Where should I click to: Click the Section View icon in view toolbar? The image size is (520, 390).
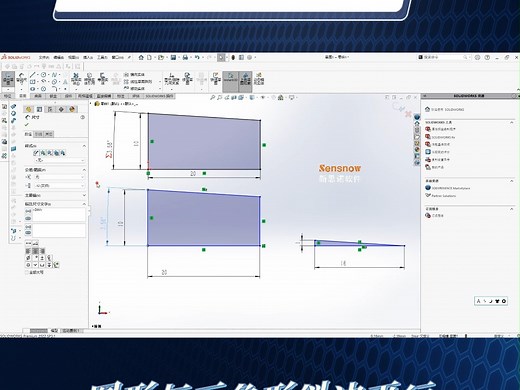point(234,98)
